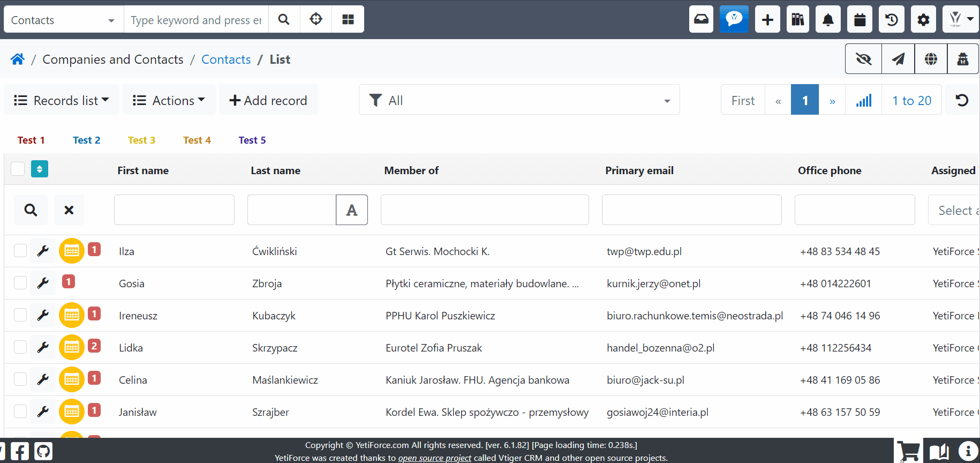Open the chat bubble icon
This screenshot has height=463, width=980.
(734, 19)
